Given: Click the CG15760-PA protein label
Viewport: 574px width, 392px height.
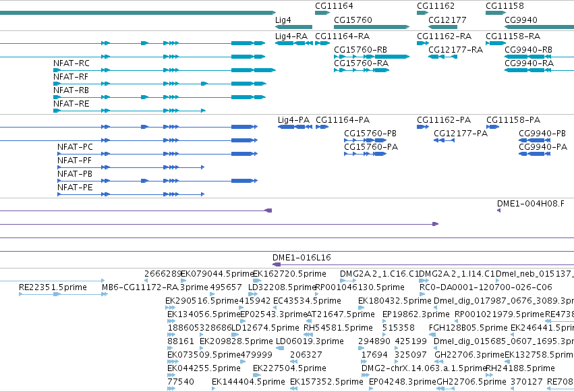Looking at the screenshot, I should (371, 147).
